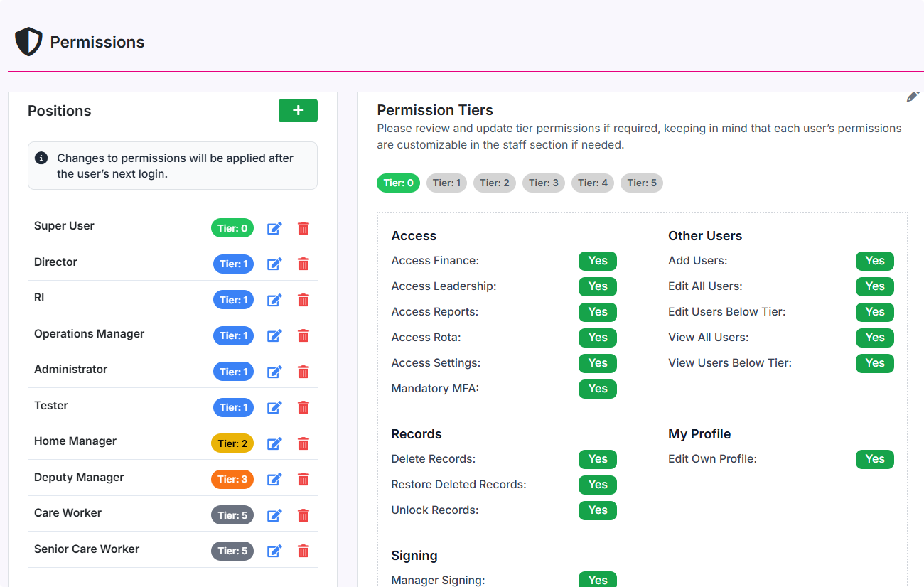Delete the Care Worker position
The image size is (924, 587).
(x=303, y=515)
